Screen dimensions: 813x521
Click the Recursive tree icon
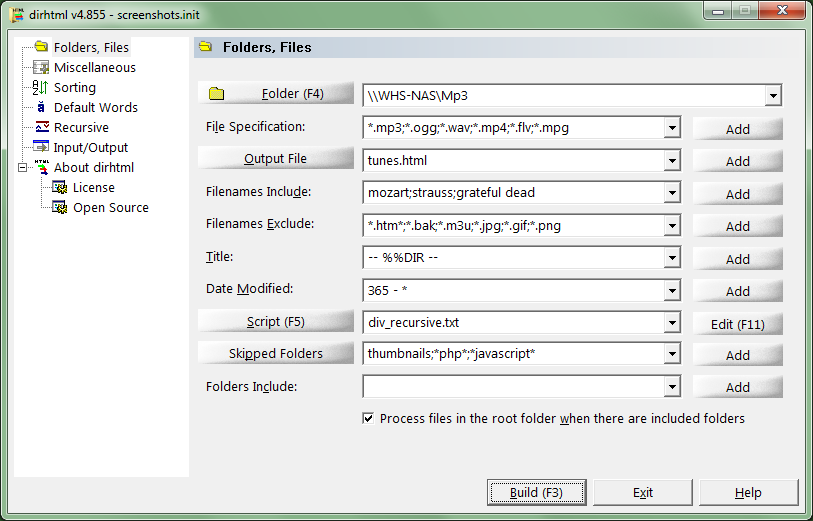(x=41, y=127)
